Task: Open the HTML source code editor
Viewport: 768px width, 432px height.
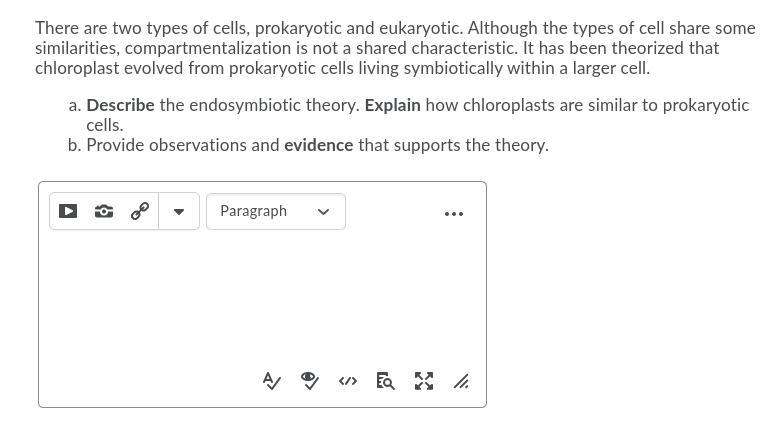Action: (348, 381)
